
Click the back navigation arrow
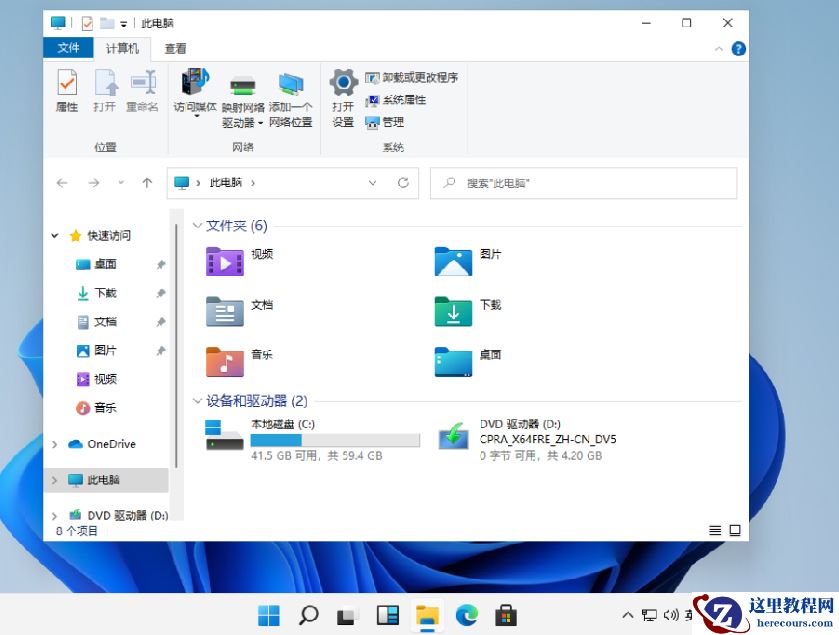tap(61, 183)
